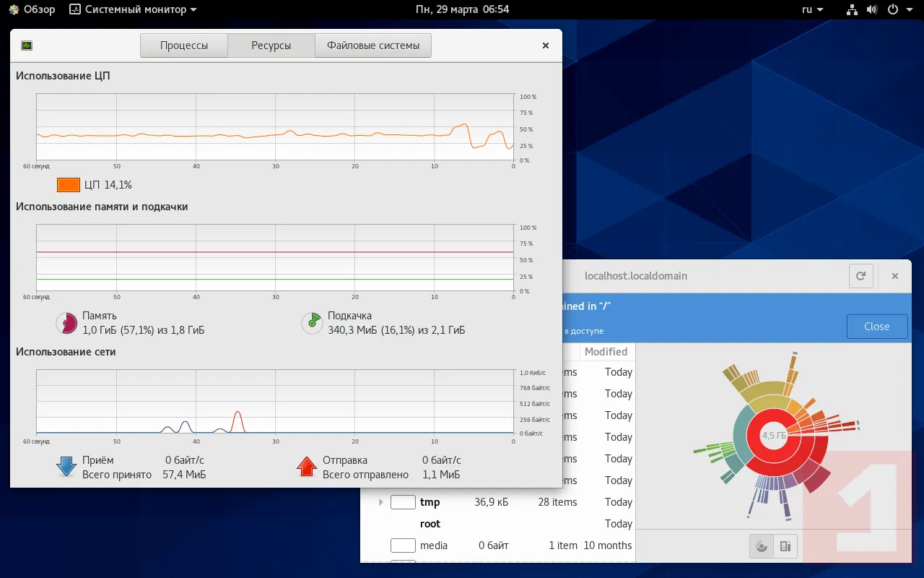
Task: Sort by the Modified column header
Action: pos(606,352)
